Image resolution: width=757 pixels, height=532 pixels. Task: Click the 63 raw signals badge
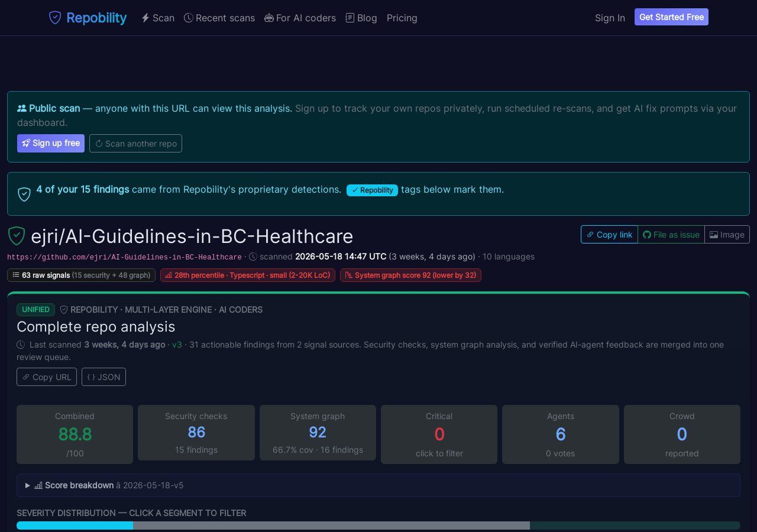[81, 275]
